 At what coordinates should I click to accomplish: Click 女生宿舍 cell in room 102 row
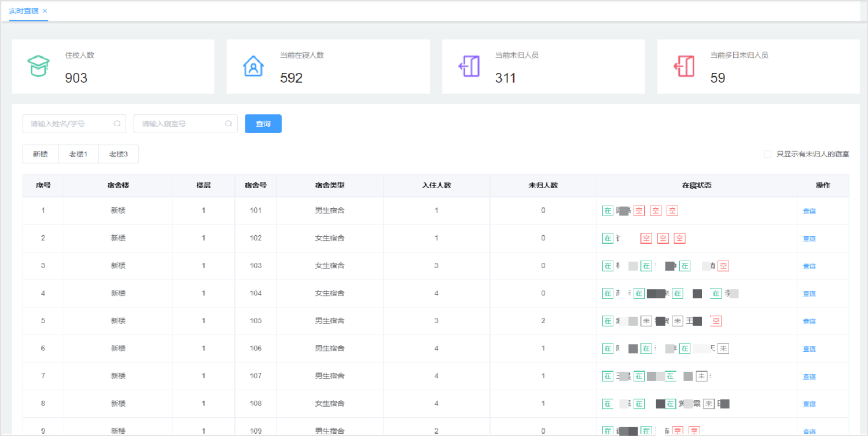[330, 238]
